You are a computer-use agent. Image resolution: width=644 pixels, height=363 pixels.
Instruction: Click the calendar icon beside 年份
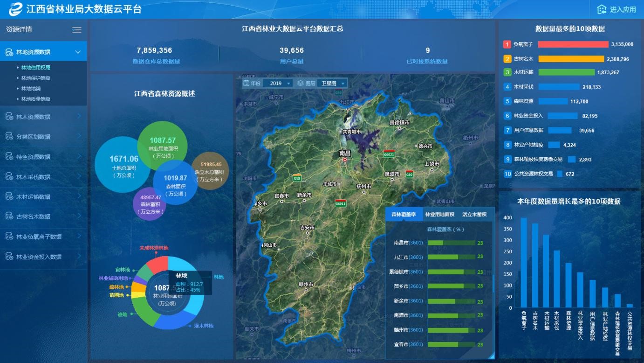coord(246,83)
